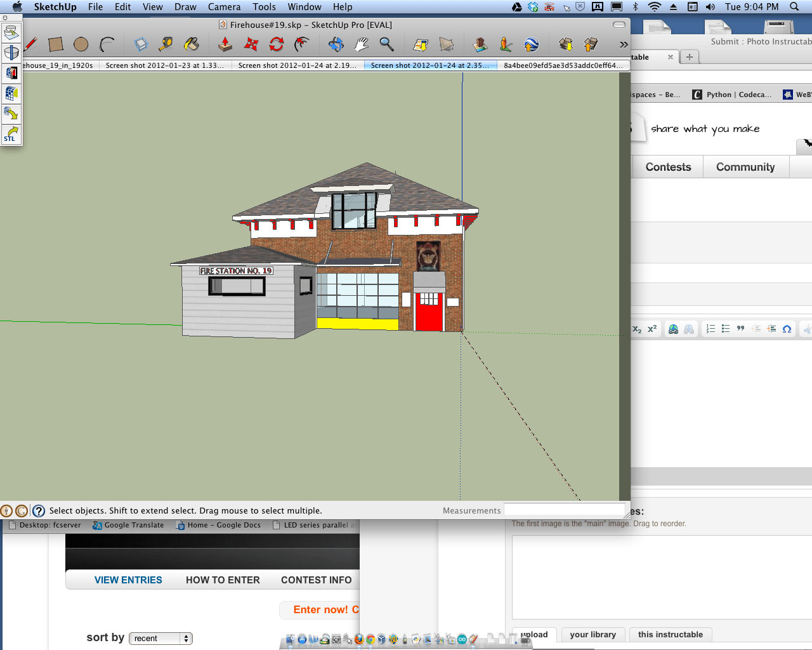Click the Wi-Fi status icon in menu bar
Screen dimensions: 812x650
tap(654, 7)
